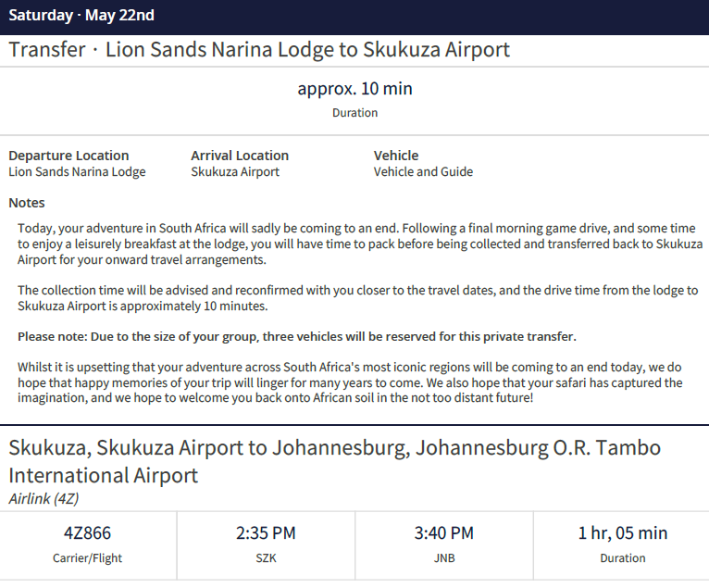Click the Departure Location label

[68, 156]
